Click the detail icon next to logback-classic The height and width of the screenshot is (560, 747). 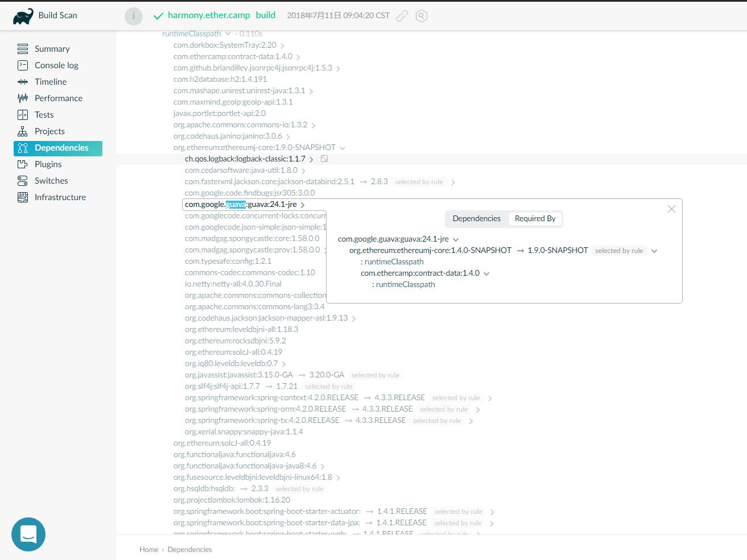tap(324, 159)
